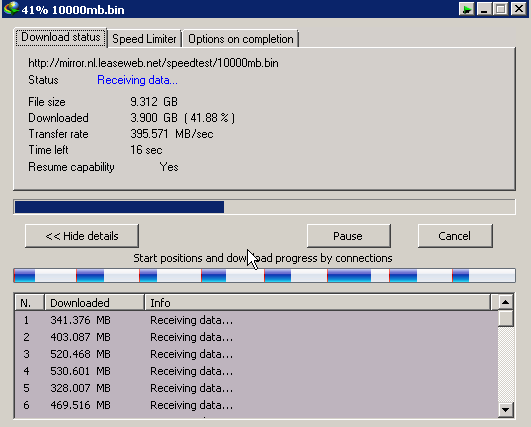
Task: Close the 10000mb.bin download window
Action: coord(519,9)
